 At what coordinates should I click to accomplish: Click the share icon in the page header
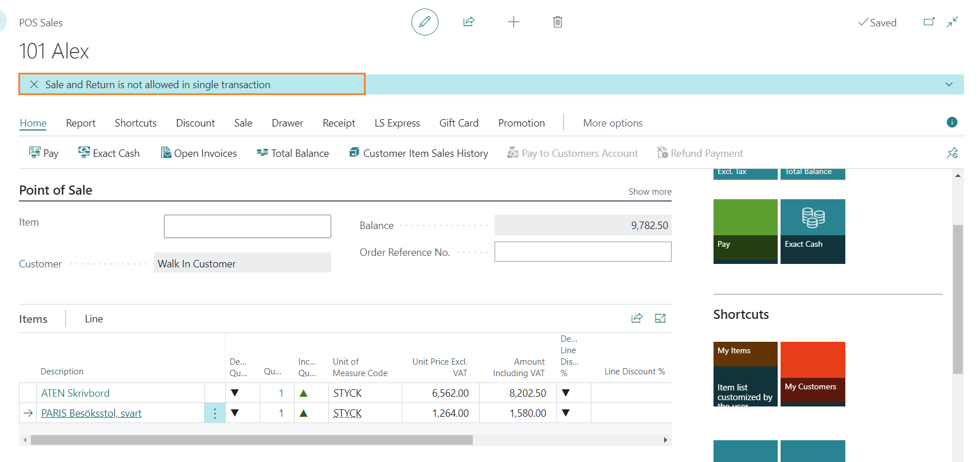point(469,22)
